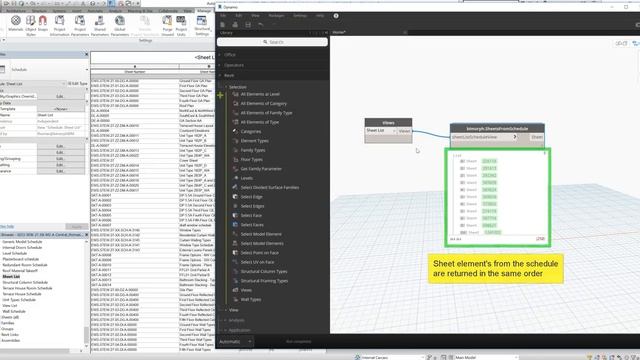Select Level Schedule in the Project Browser
The width and height of the screenshot is (640, 360).
click(x=15, y=253)
